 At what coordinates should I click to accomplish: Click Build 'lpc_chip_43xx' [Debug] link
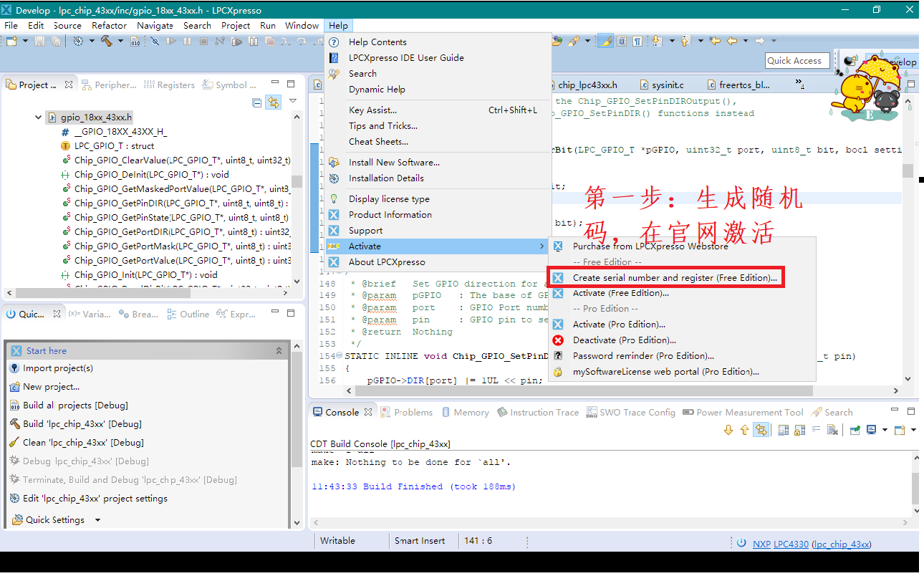[76, 424]
